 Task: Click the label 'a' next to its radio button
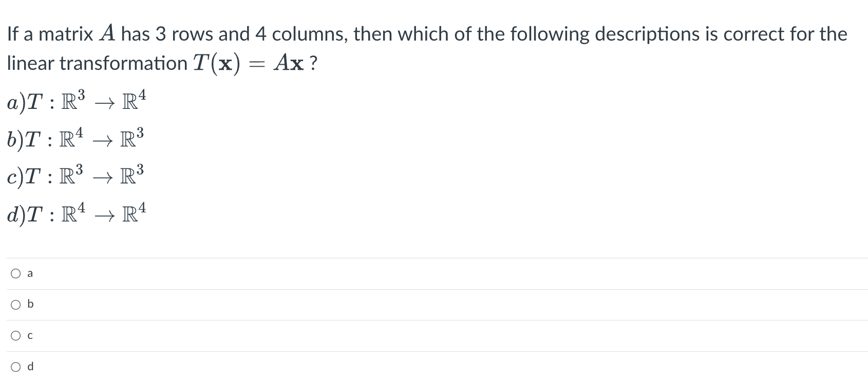pyautogui.click(x=30, y=273)
